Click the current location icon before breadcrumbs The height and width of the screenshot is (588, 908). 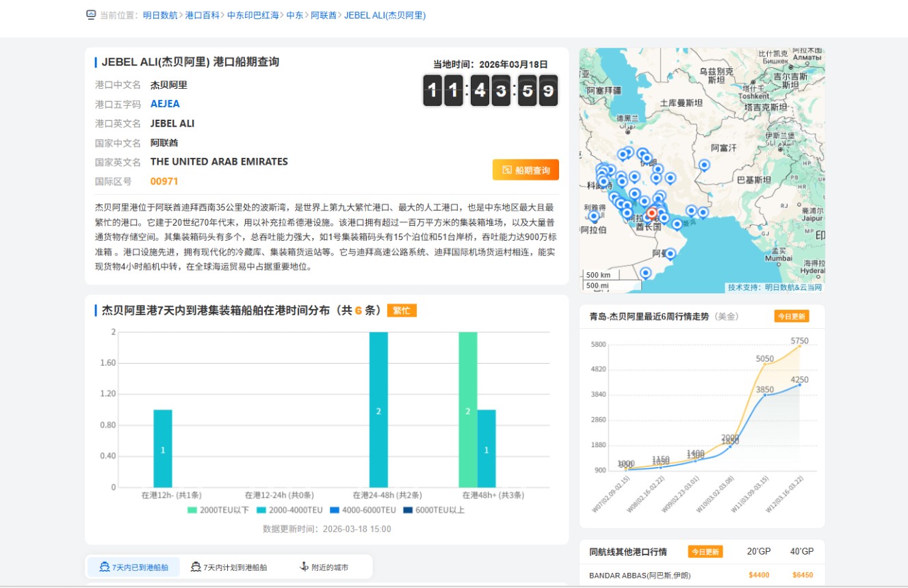91,15
